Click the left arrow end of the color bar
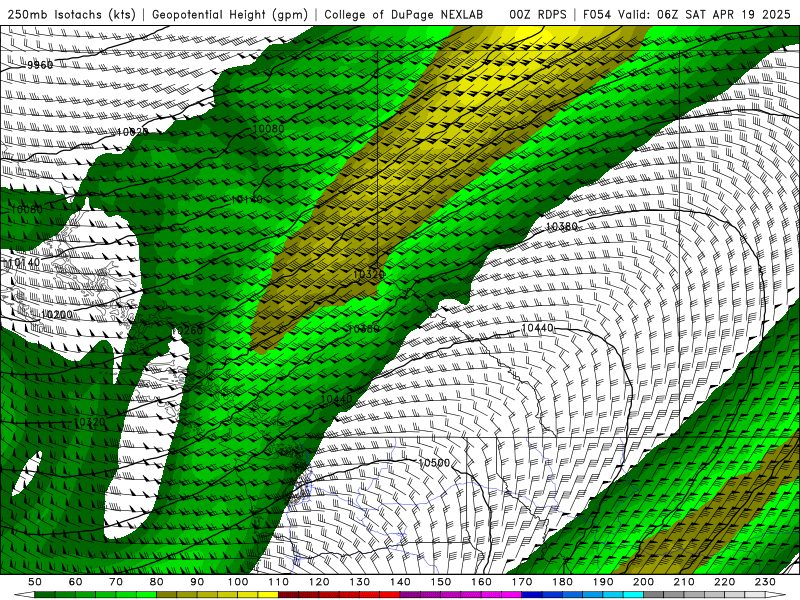The width and height of the screenshot is (800, 600). pos(24,595)
